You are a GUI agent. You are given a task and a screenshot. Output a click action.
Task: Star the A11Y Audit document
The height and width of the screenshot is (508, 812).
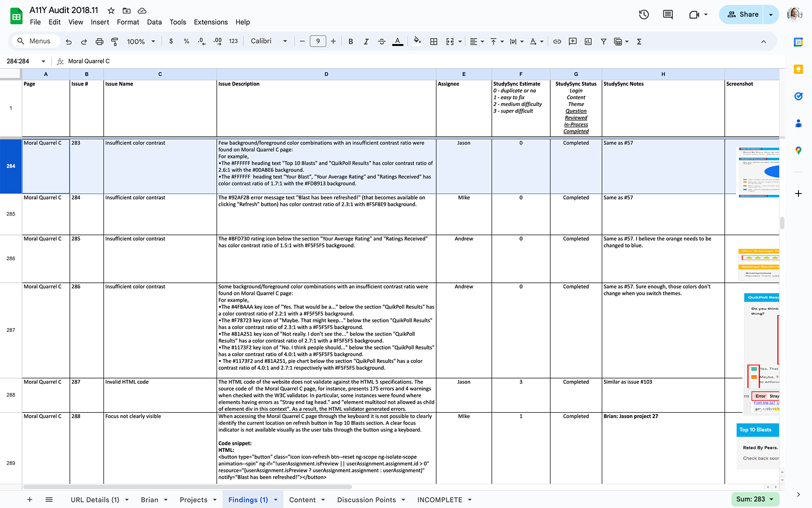pyautogui.click(x=111, y=10)
